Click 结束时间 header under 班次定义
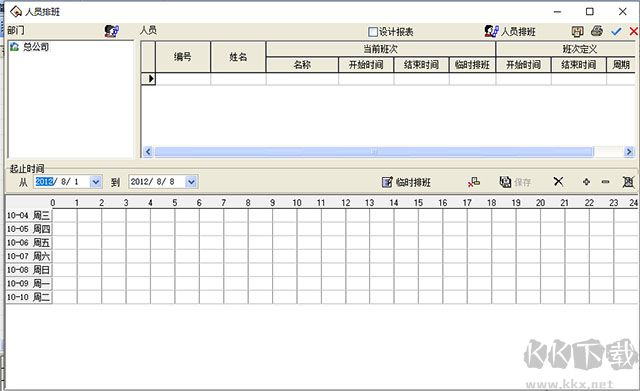The width and height of the screenshot is (640, 391). click(x=579, y=65)
